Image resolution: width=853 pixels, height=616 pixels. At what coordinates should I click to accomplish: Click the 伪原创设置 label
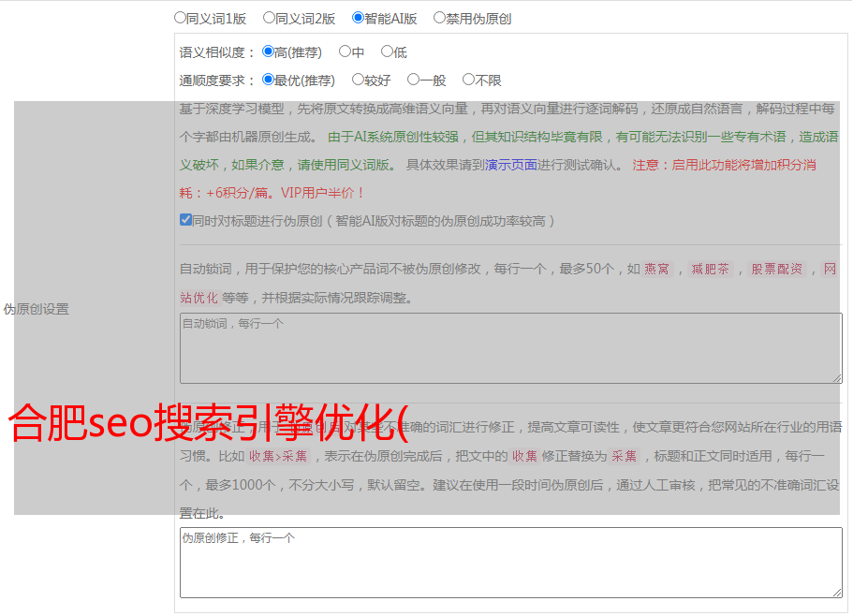click(x=37, y=309)
